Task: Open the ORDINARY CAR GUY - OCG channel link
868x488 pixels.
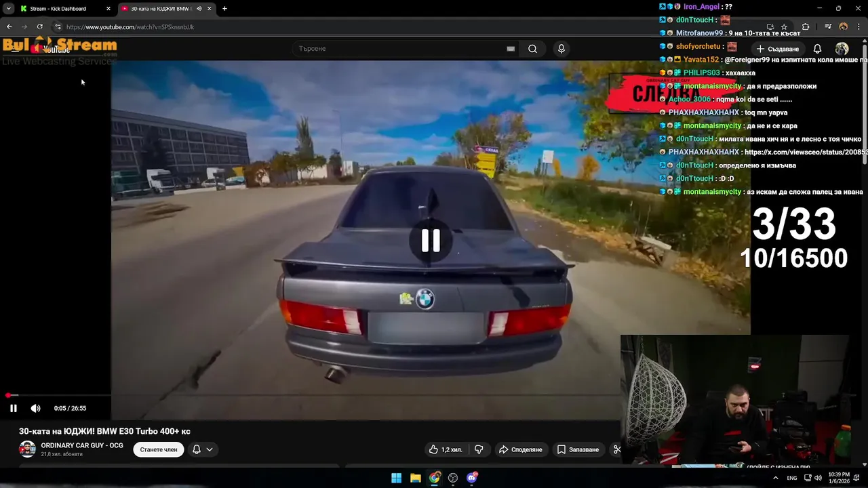Action: (82, 445)
